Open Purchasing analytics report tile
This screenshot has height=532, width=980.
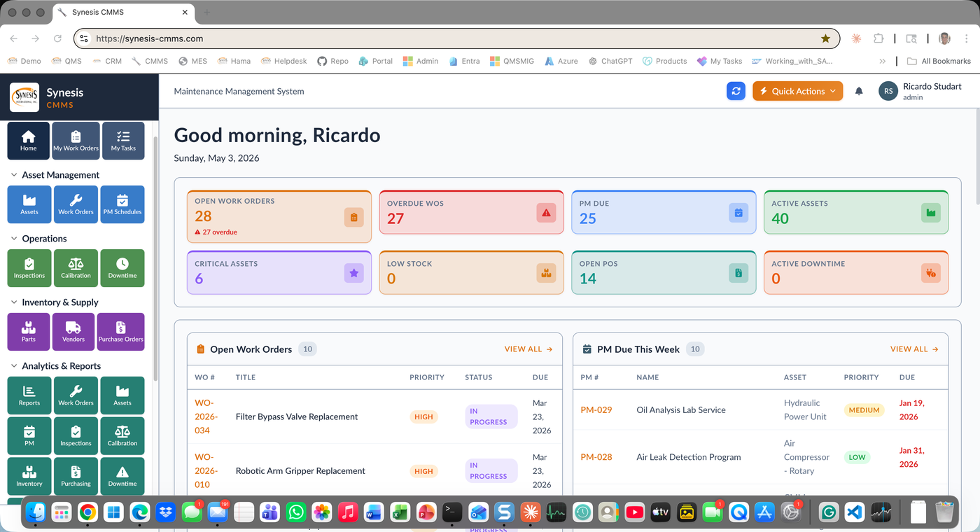pos(76,476)
